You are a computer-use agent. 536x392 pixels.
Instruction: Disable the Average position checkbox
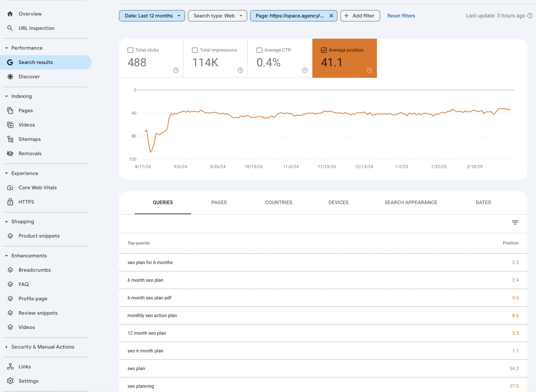pyautogui.click(x=324, y=50)
